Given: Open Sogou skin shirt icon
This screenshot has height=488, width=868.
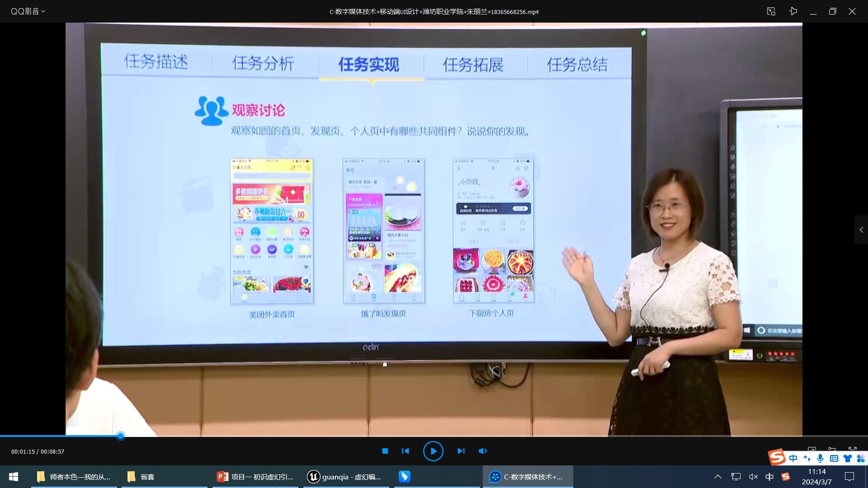Looking at the screenshot, I should (847, 458).
